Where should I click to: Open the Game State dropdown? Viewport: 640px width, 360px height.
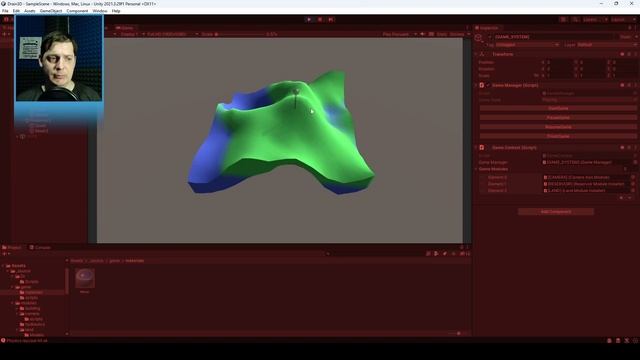589,100
